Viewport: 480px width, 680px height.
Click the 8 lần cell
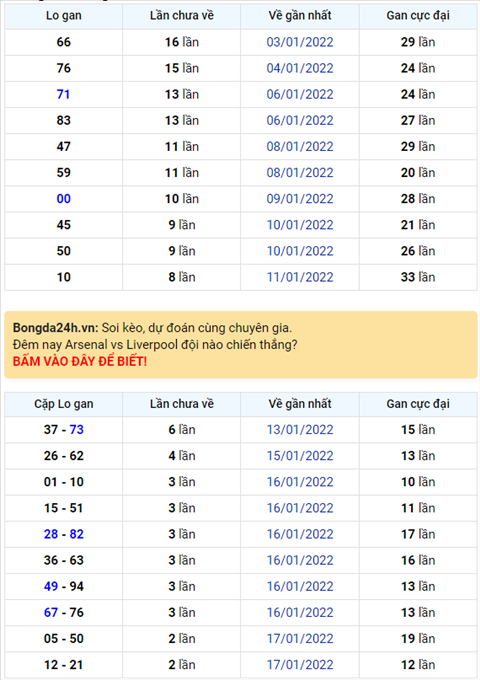coord(182,277)
